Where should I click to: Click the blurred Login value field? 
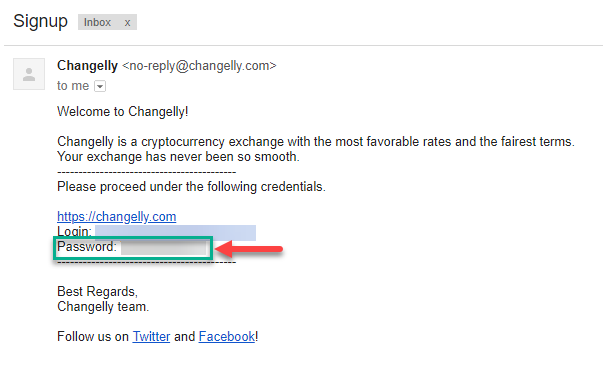[175, 232]
